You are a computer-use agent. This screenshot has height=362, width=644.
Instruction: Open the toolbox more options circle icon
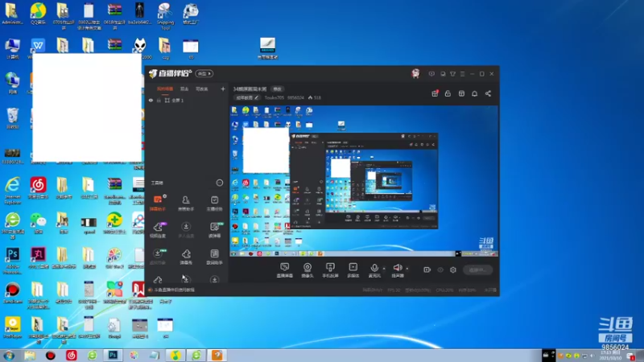pos(220,183)
